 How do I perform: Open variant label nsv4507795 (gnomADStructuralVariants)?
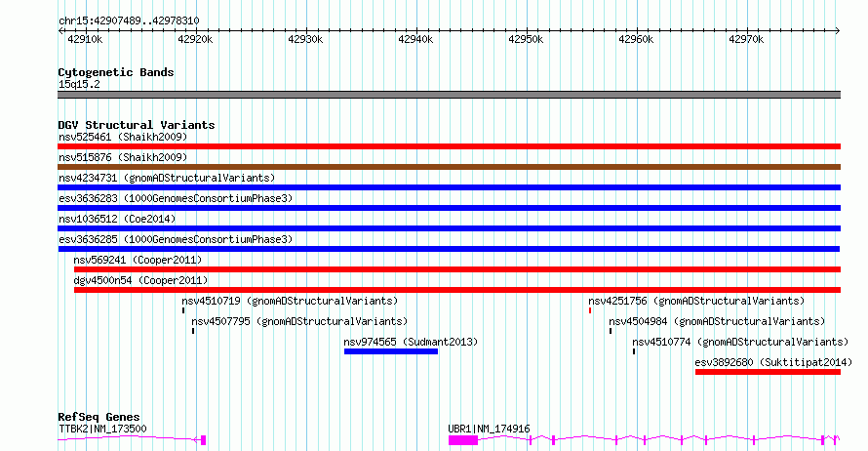(x=299, y=321)
